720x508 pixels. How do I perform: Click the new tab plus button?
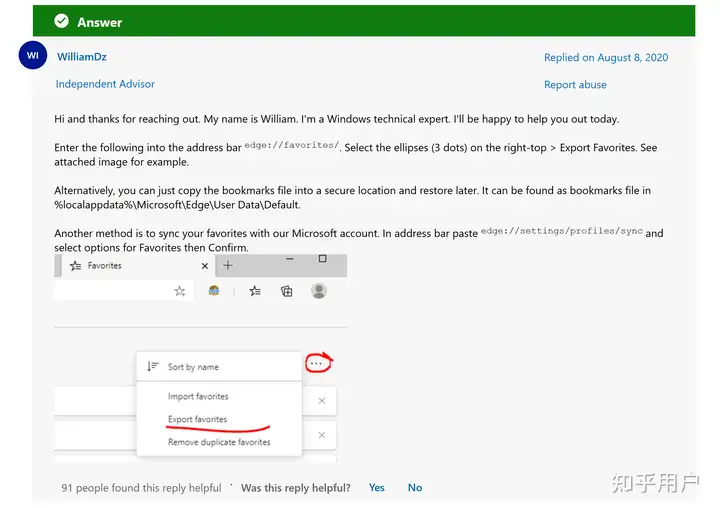228,265
